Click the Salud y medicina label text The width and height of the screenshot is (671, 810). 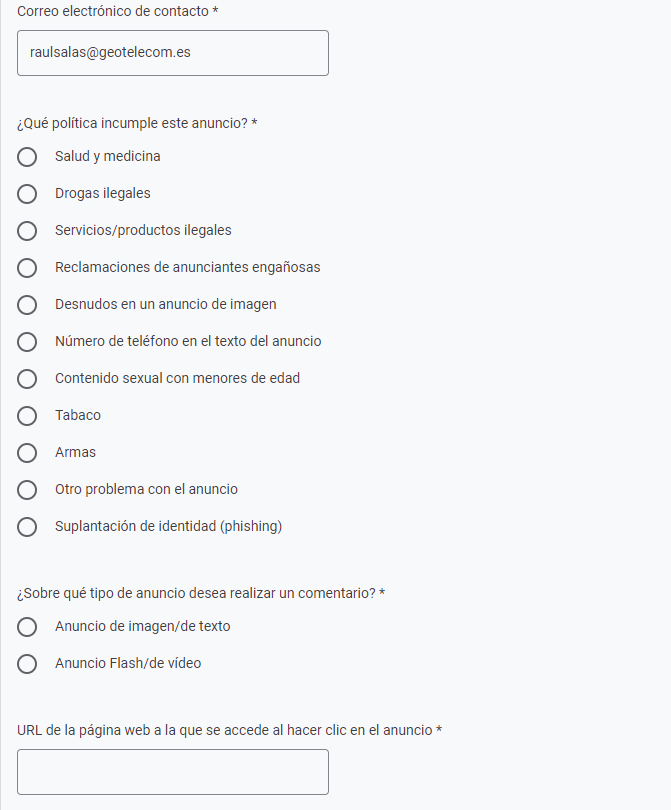point(108,157)
